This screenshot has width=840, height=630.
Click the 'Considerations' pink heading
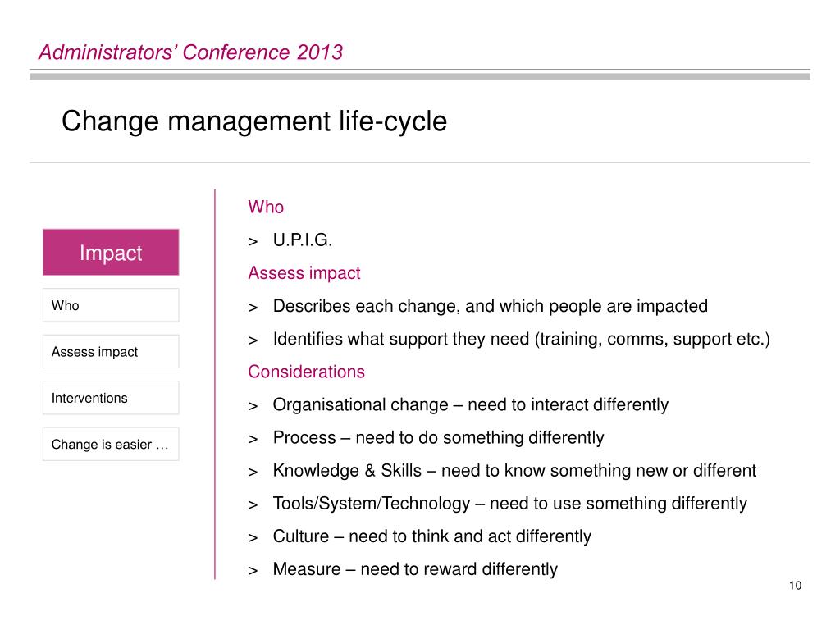(x=307, y=372)
